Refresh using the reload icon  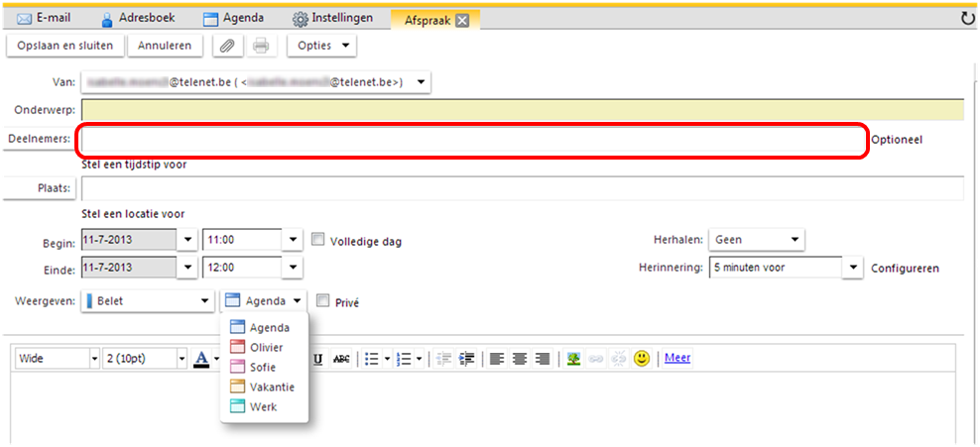pos(967,18)
